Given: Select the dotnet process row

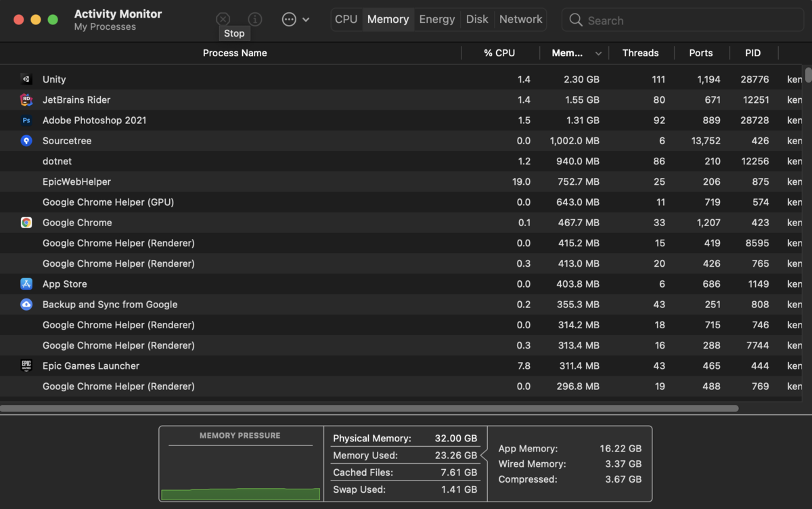Looking at the screenshot, I should [403, 161].
